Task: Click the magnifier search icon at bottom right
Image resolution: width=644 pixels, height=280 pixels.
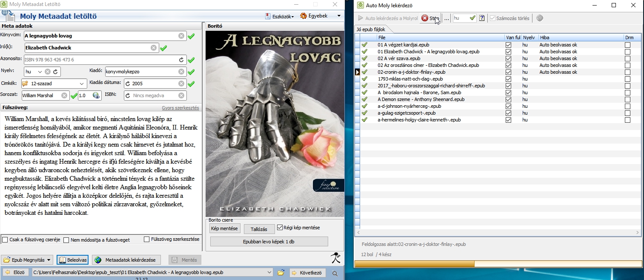Action: click(x=335, y=273)
